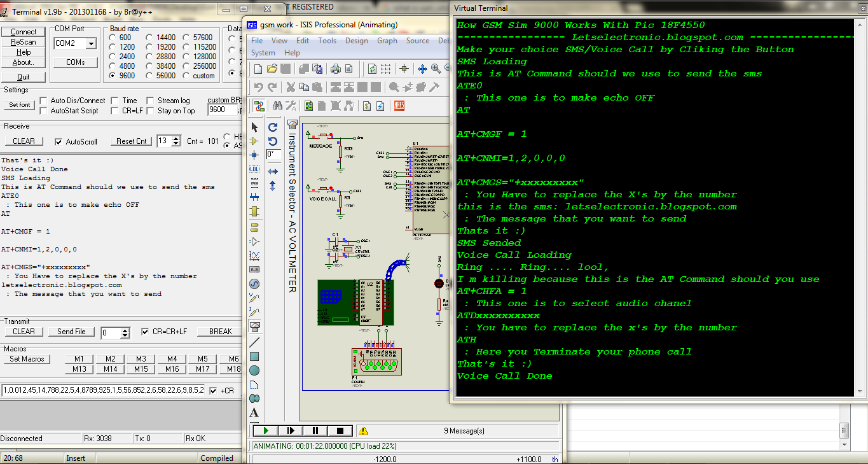Viewport: 868px width, 464px height.
Task: Open the Design menu in ISIS
Action: pos(356,40)
